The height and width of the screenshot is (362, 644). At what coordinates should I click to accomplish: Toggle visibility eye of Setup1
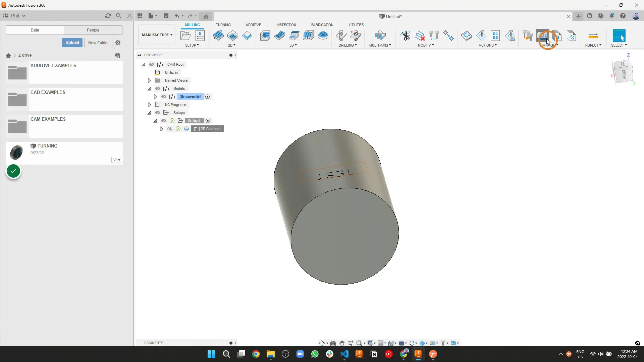pos(164,121)
